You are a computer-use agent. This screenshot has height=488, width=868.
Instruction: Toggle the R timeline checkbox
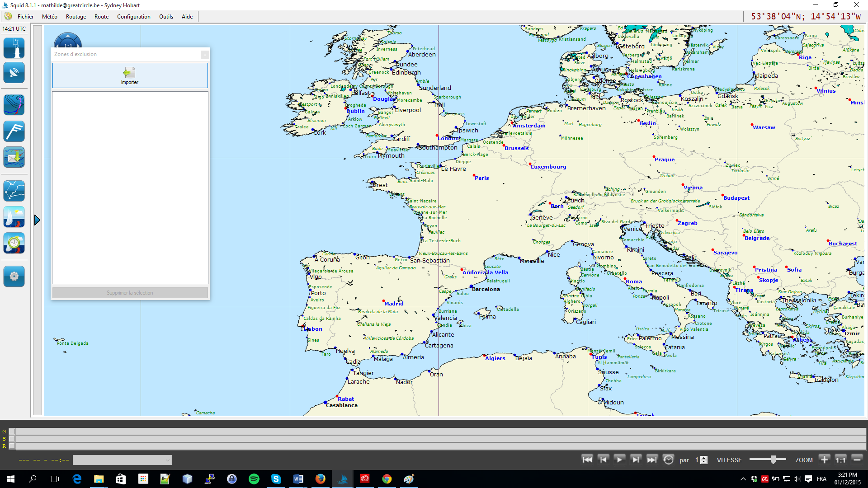pos(12,446)
